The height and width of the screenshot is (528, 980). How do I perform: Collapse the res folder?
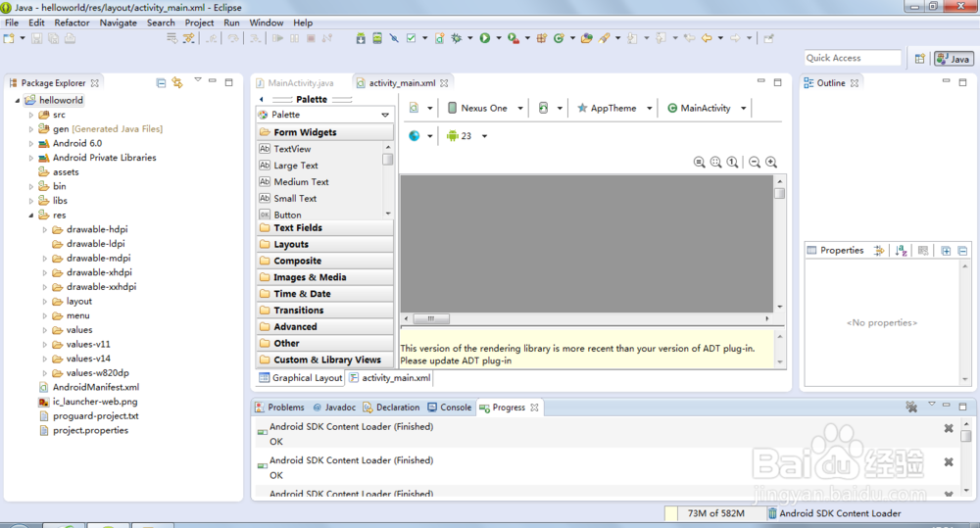31,216
